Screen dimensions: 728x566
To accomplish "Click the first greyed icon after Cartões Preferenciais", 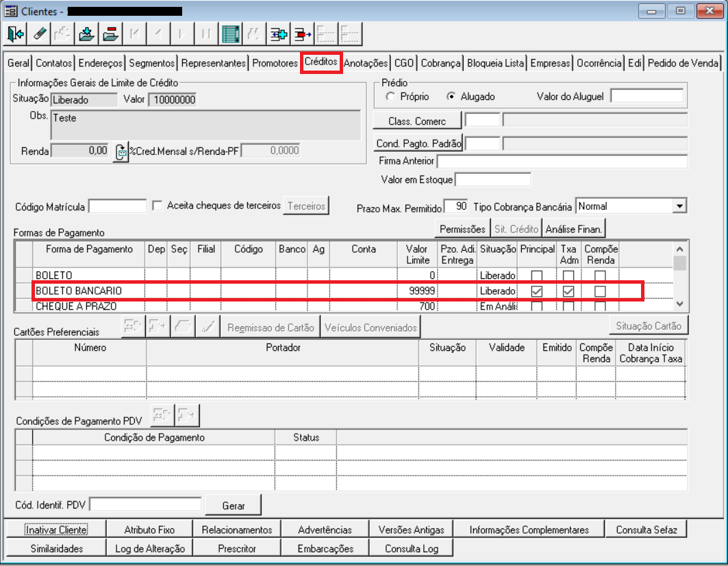I will pos(133,326).
